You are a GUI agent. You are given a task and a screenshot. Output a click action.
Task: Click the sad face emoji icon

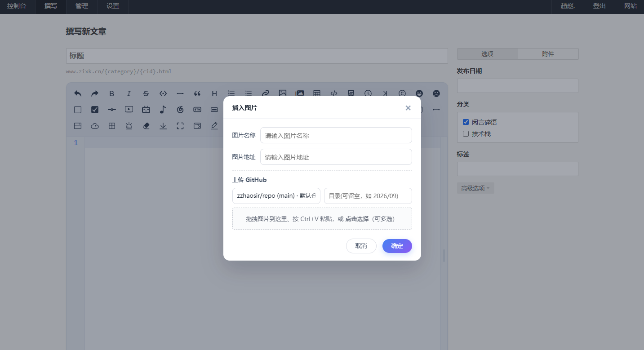pos(436,93)
